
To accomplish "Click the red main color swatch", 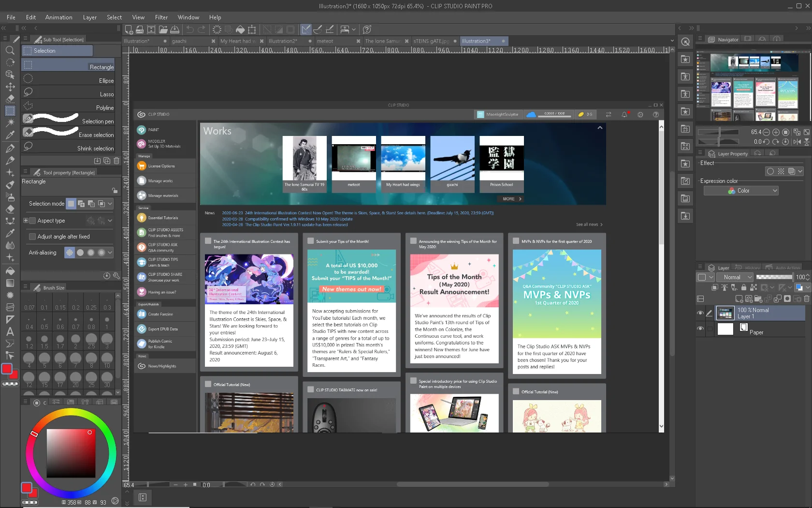I will 7,370.
